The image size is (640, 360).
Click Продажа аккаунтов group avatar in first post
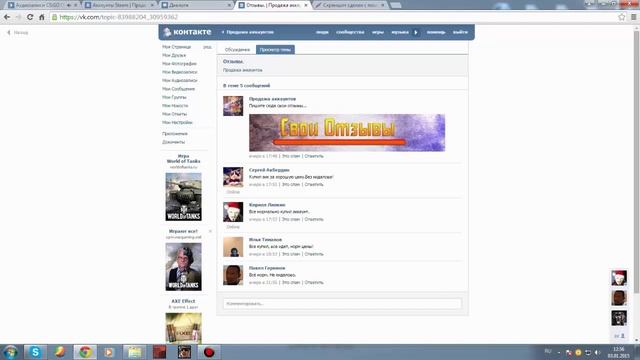233,106
